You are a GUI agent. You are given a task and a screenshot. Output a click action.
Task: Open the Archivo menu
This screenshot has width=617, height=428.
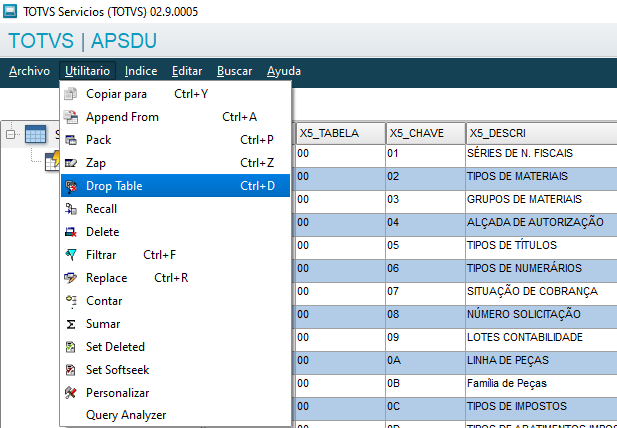click(30, 71)
